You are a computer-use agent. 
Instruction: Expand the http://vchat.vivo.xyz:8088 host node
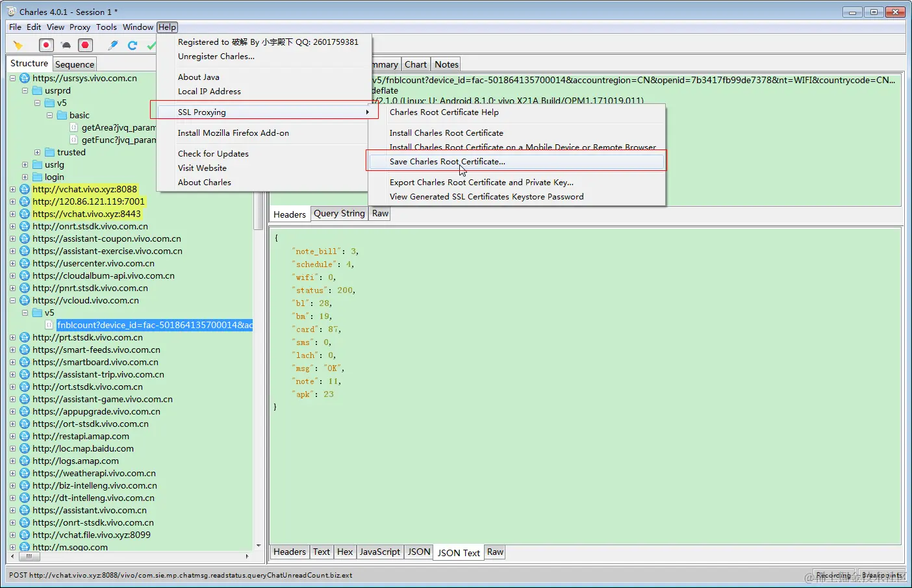coord(12,189)
